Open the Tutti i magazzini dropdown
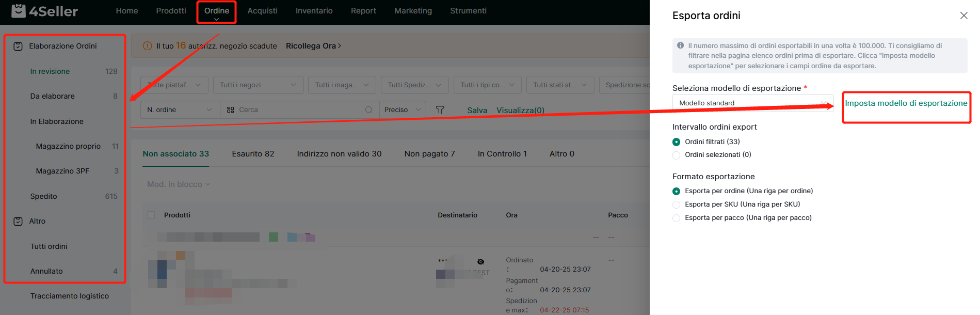This screenshot has width=980, height=315. (342, 85)
